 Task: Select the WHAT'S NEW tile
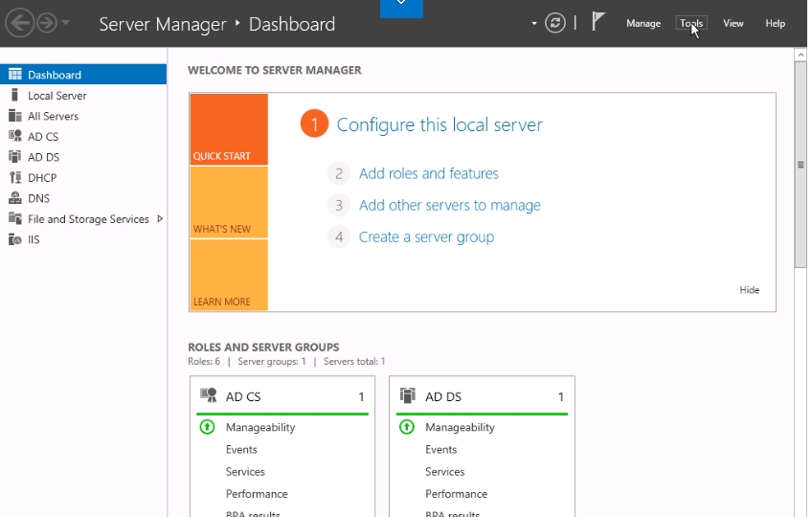[229, 203]
